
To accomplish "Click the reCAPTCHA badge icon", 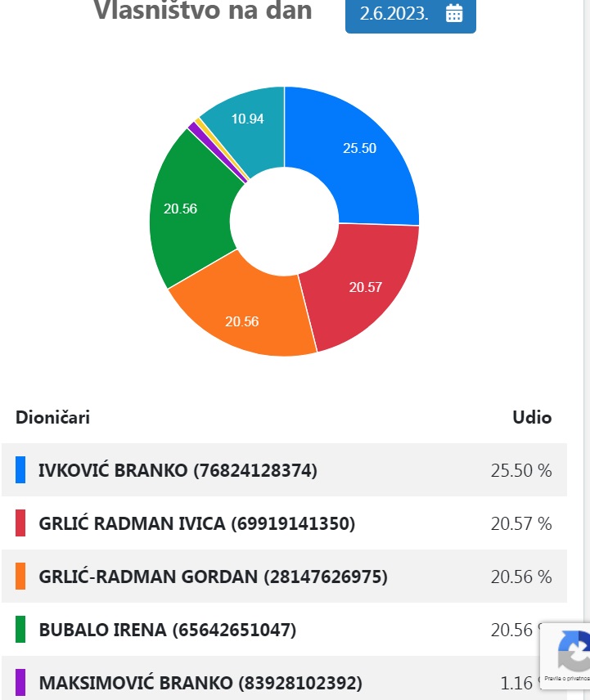I will point(574,654).
